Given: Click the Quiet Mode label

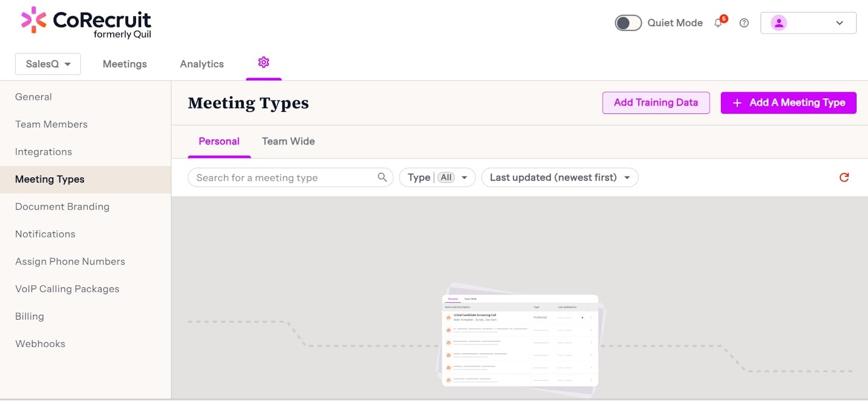Looking at the screenshot, I should 675,23.
